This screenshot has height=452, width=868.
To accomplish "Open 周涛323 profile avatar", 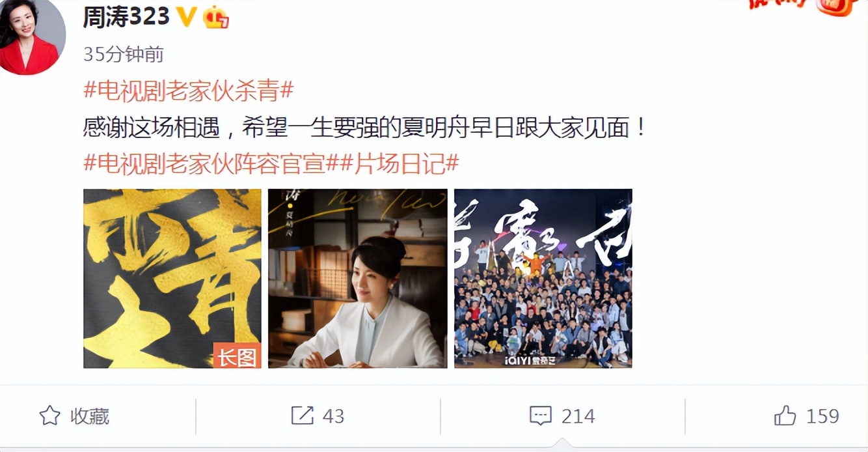I will click(32, 37).
